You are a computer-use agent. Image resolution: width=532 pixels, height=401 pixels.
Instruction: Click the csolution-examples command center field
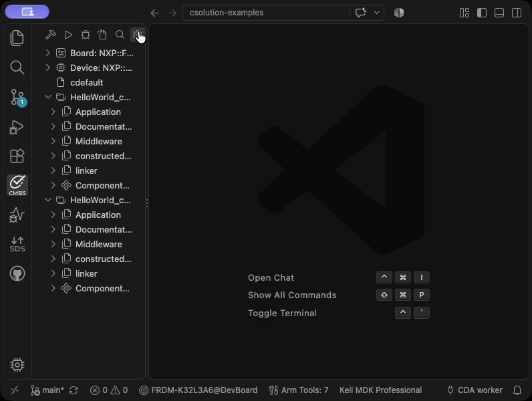[266, 13]
